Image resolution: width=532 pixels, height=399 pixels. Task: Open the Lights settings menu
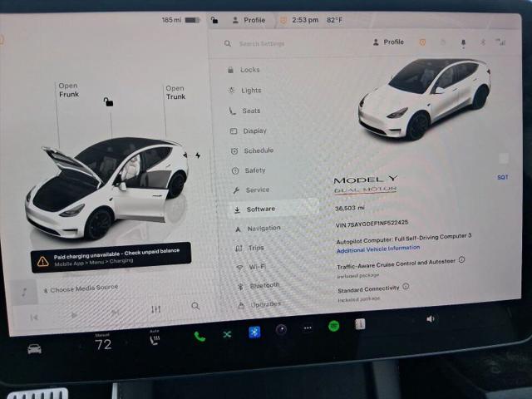(245, 91)
